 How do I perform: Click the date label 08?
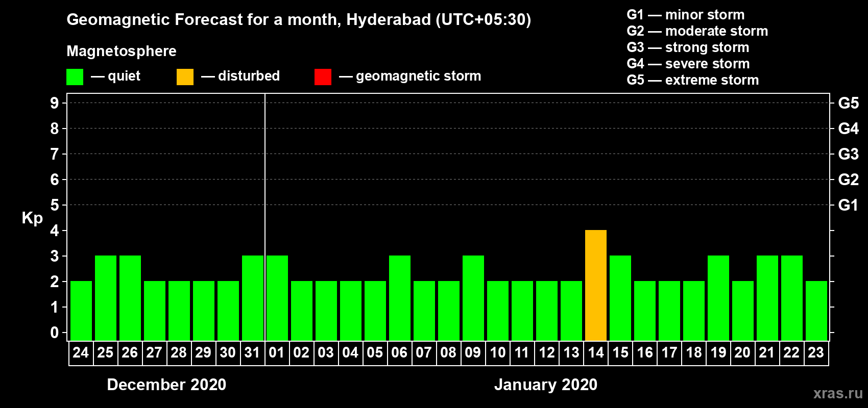(x=448, y=352)
